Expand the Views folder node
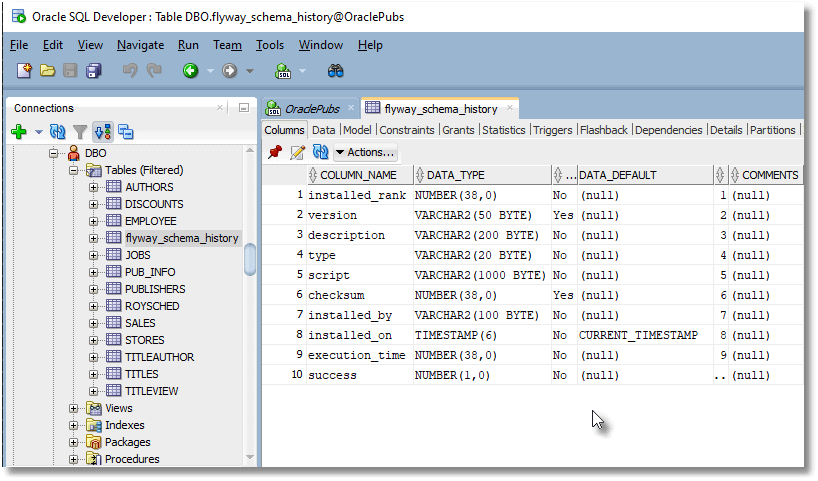Image resolution: width=818 pixels, height=481 pixels. pyautogui.click(x=74, y=408)
